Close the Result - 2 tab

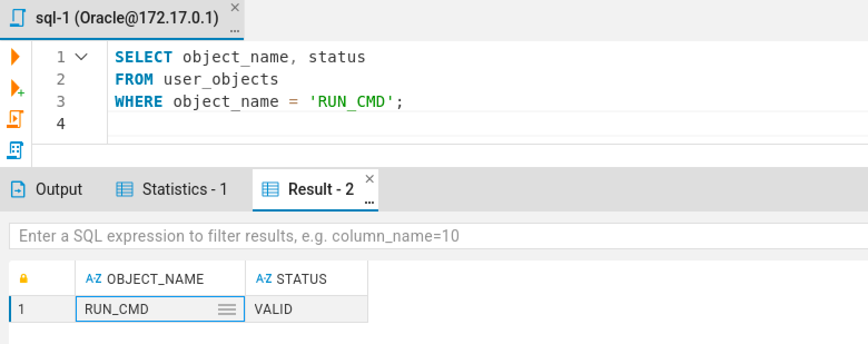(369, 179)
